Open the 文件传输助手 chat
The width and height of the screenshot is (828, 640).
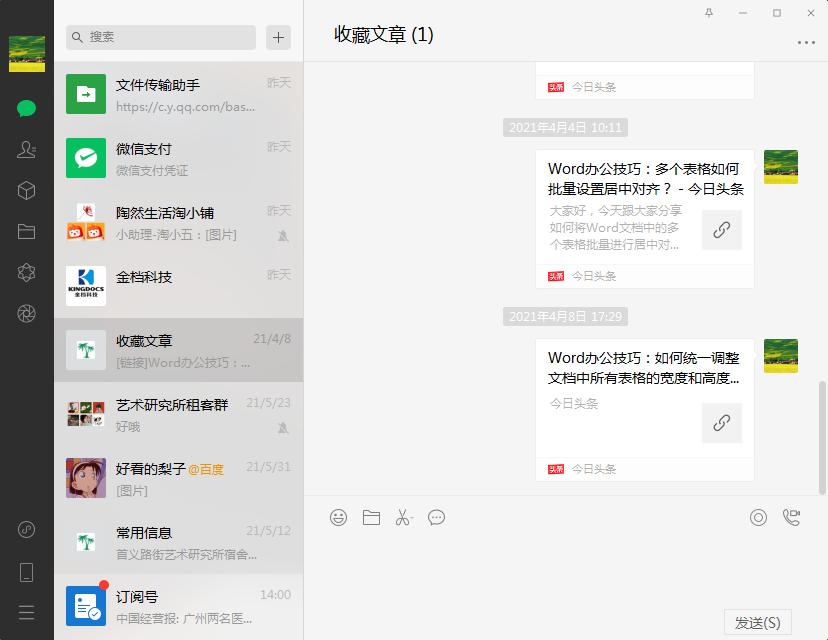click(178, 94)
